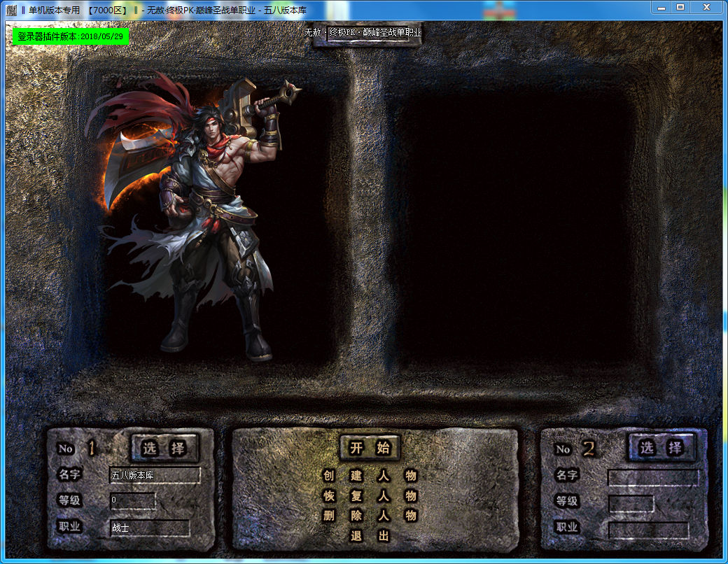Select 创建人物 (create character) option
Image resolution: width=728 pixels, height=564 pixels.
click(370, 475)
